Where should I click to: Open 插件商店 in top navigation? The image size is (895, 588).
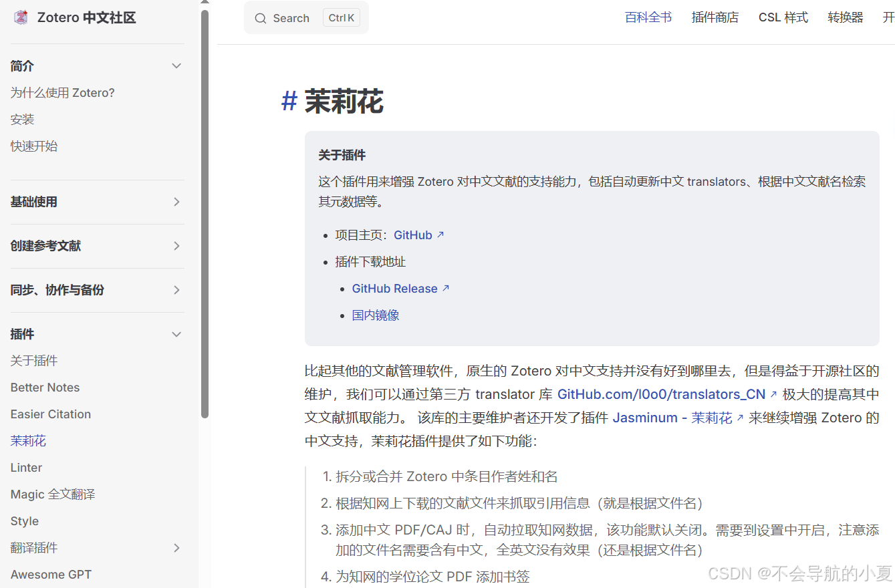pos(715,17)
